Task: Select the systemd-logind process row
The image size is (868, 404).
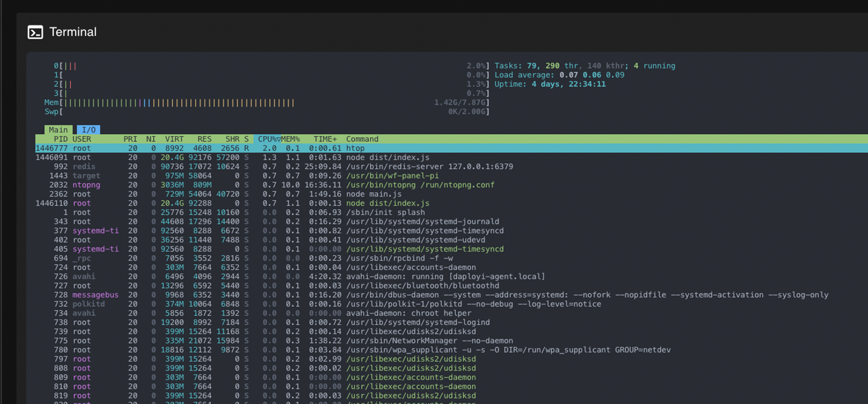Action: 451,322
